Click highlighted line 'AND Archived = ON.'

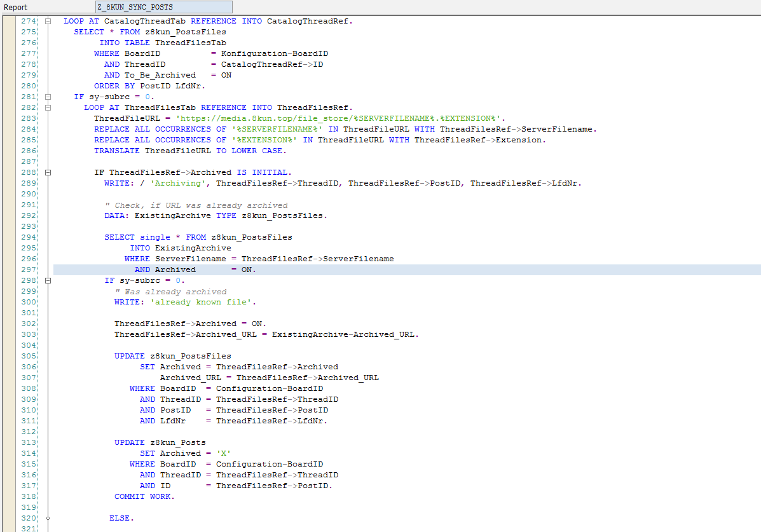[x=195, y=270]
